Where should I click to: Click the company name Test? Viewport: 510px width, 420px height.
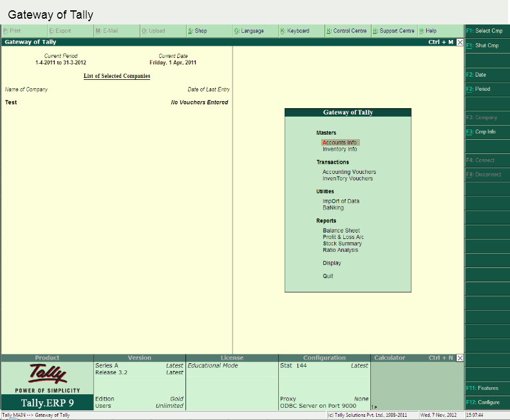coord(11,102)
